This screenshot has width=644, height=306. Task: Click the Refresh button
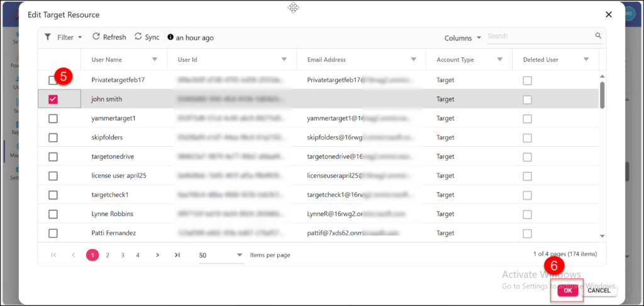point(109,37)
